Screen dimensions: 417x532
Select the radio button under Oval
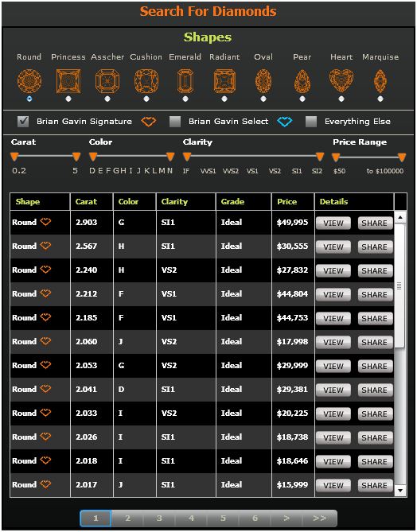click(263, 99)
